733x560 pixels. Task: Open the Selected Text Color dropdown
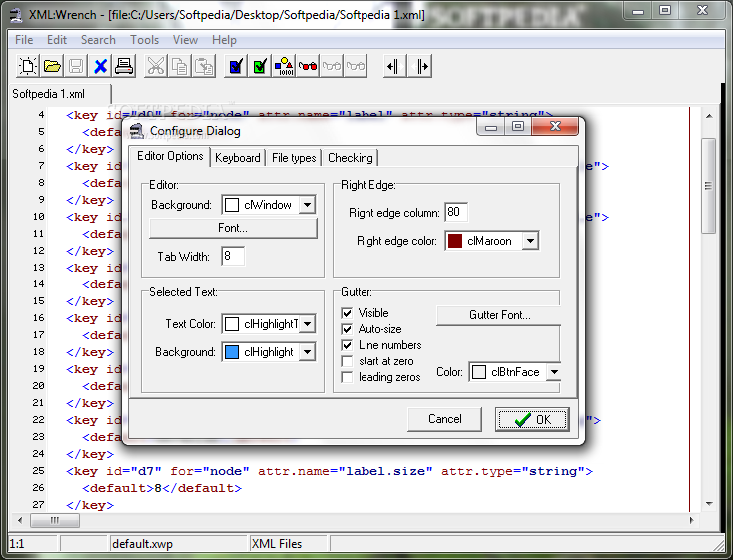(307, 324)
